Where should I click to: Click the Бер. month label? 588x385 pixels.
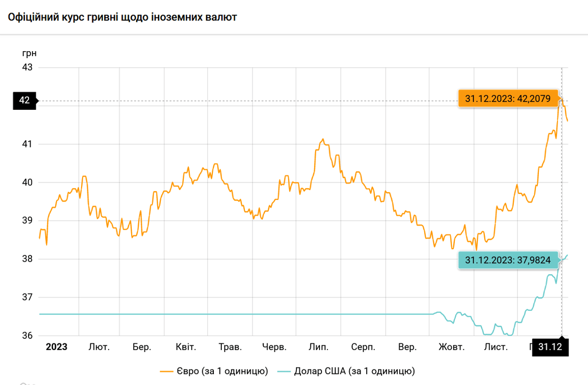coord(142,347)
